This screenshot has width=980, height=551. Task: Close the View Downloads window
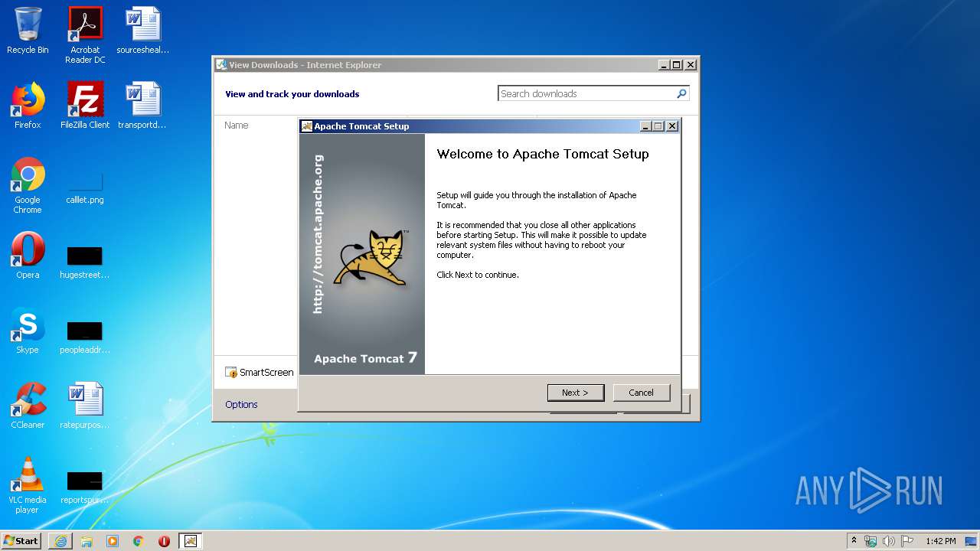click(x=691, y=65)
